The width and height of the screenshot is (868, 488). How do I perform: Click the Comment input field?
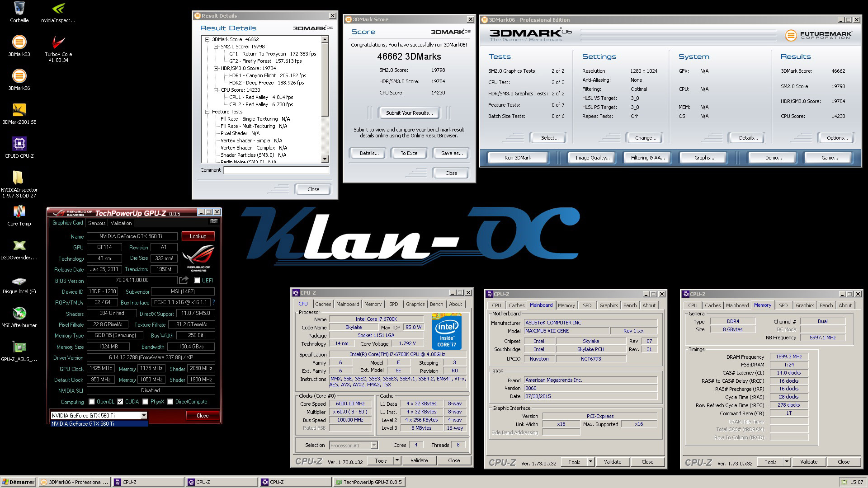pos(276,170)
